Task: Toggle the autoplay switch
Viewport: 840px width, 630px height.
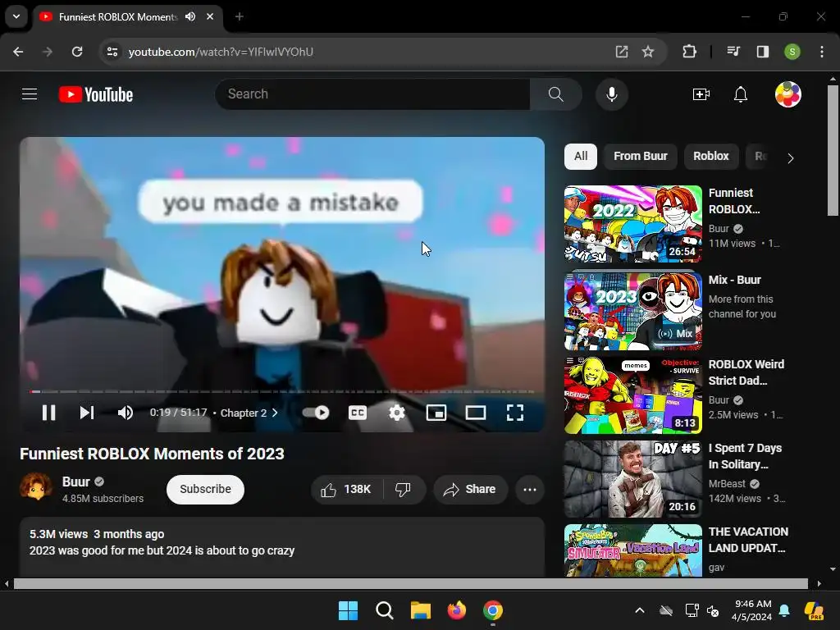Action: pos(316,413)
